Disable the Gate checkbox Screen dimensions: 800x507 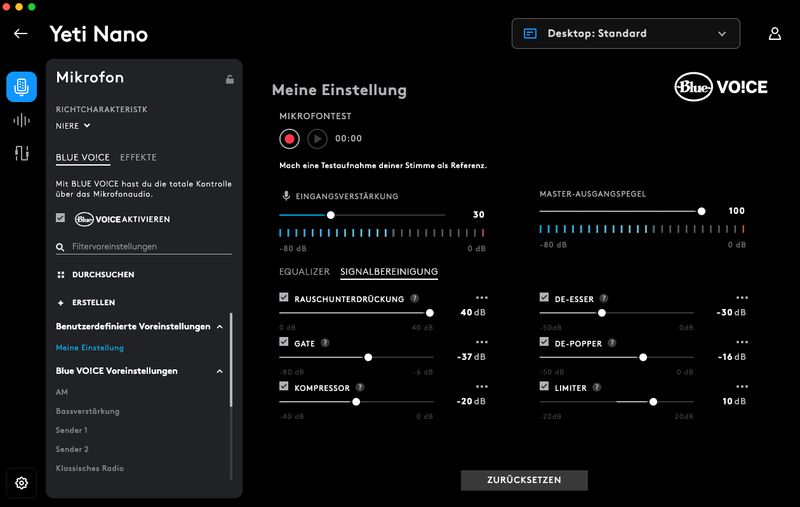[x=284, y=342]
